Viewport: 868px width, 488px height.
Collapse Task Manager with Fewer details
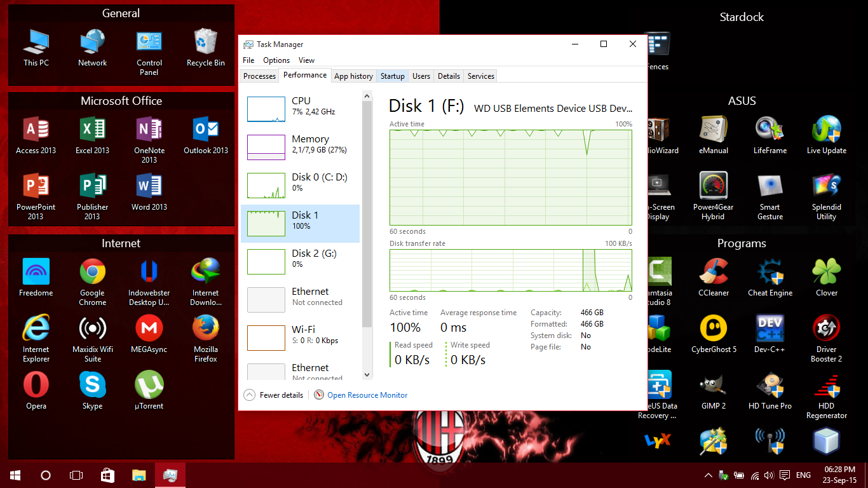(x=274, y=395)
